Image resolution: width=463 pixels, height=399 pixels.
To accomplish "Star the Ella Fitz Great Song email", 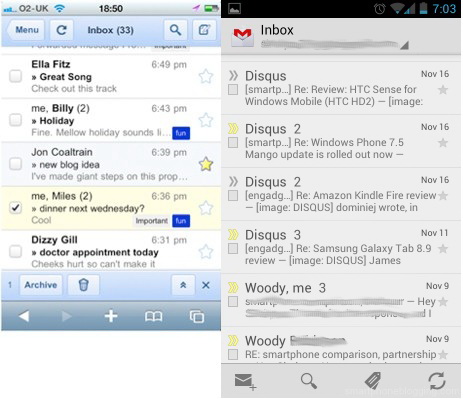I will [206, 76].
